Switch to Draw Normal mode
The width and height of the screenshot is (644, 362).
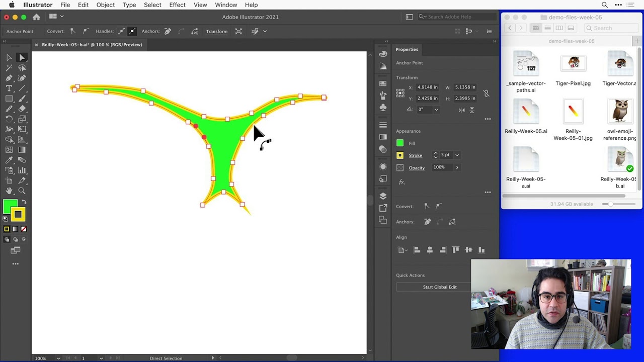pyautogui.click(x=7, y=239)
